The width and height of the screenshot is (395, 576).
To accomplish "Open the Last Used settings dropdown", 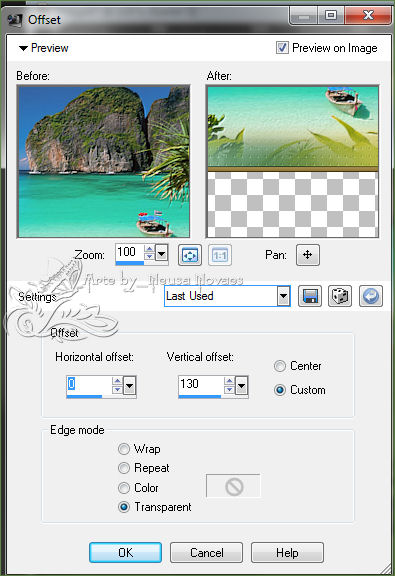I will [x=283, y=296].
